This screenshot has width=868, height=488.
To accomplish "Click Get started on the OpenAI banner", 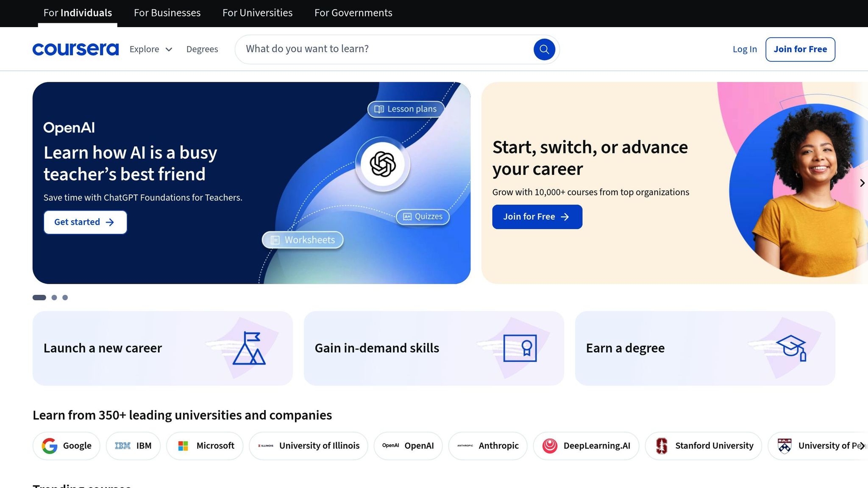I will 85,222.
